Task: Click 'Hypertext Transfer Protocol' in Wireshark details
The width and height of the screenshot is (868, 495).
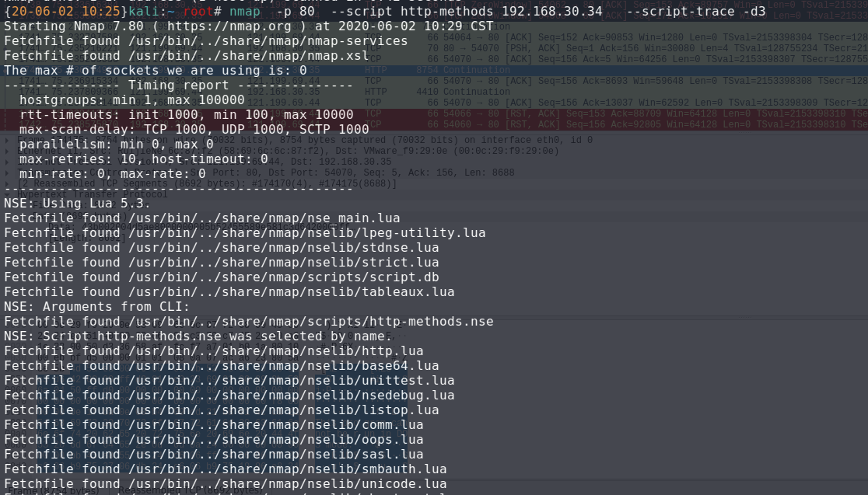Action: 92,194
